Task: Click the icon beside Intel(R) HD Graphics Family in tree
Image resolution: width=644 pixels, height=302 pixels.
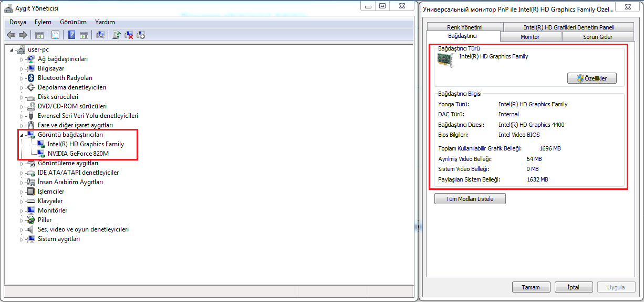Action: (x=41, y=144)
